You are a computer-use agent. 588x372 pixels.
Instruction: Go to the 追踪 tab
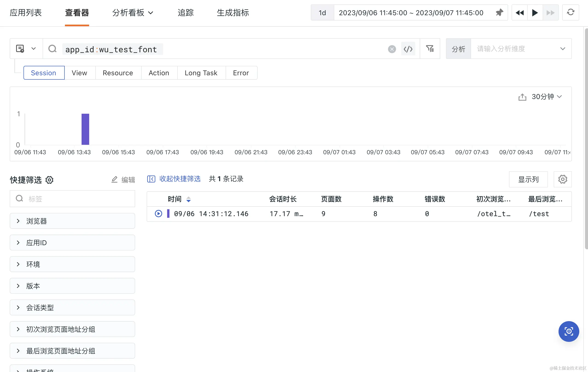(x=186, y=12)
